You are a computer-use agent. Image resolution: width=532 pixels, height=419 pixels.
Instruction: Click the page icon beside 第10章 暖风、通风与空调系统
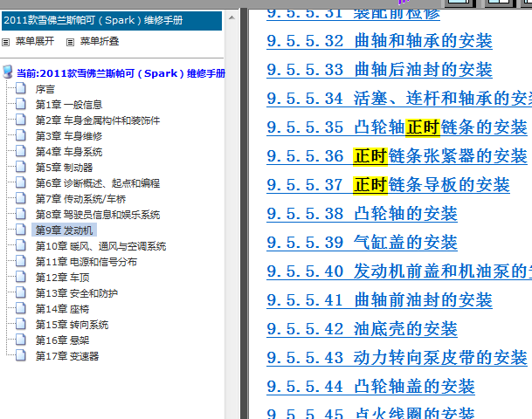(21, 245)
